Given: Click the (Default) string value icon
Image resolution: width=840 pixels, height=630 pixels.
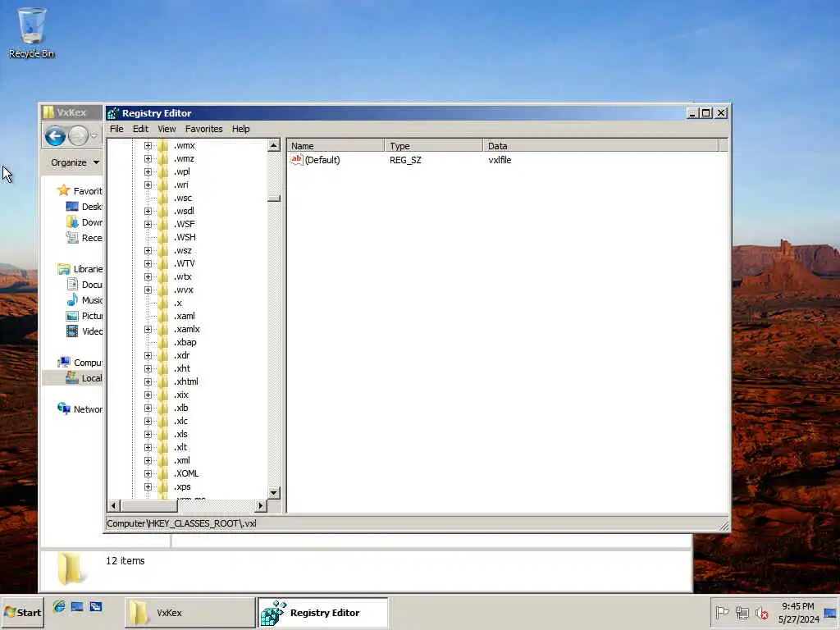Looking at the screenshot, I should 296,160.
